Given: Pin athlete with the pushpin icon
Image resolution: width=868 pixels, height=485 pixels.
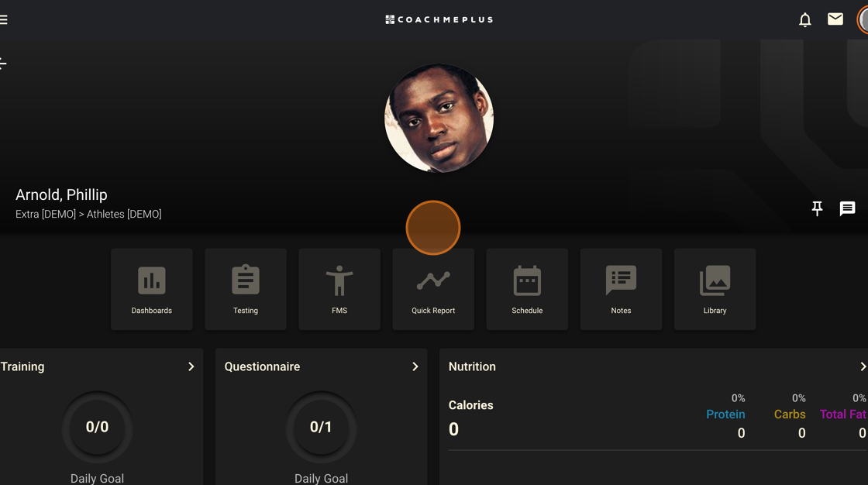Looking at the screenshot, I should 817,208.
